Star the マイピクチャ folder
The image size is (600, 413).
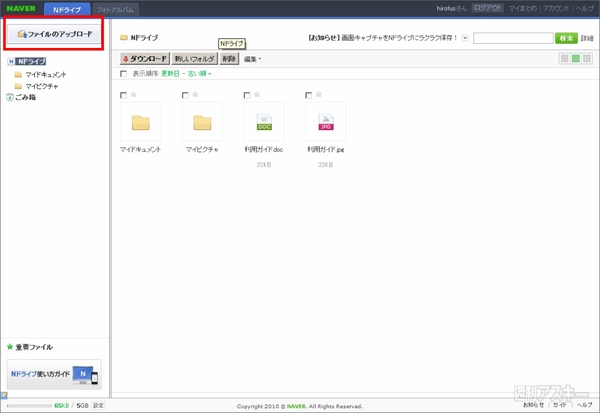tap(195, 94)
